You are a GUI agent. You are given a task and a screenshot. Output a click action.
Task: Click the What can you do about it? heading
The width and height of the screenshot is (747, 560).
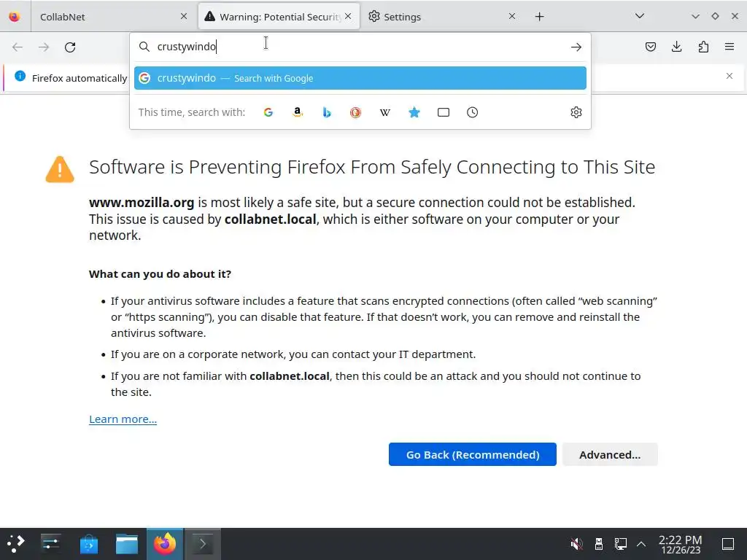point(160,274)
